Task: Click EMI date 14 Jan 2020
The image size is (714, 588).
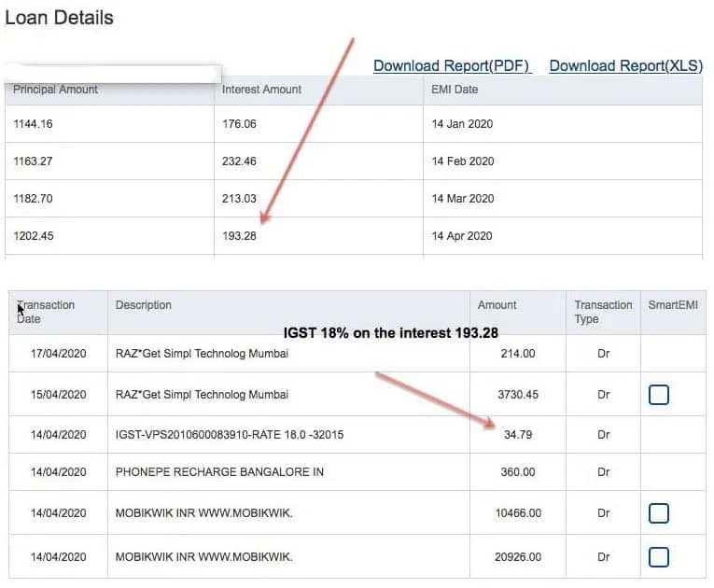Action: point(462,124)
